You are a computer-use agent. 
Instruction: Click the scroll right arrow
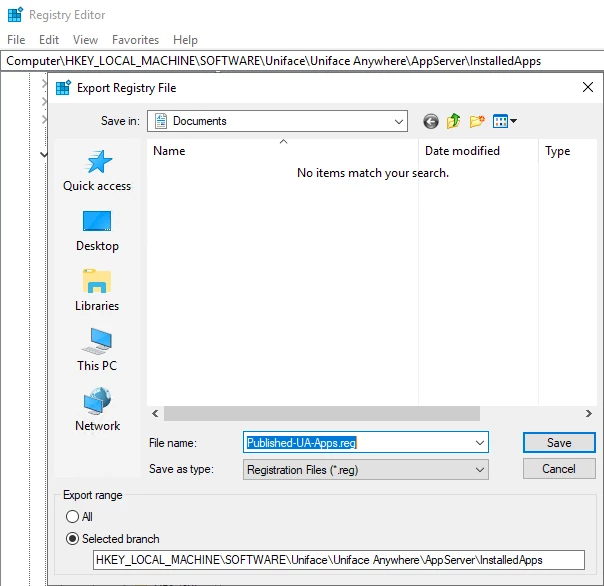pyautogui.click(x=589, y=413)
